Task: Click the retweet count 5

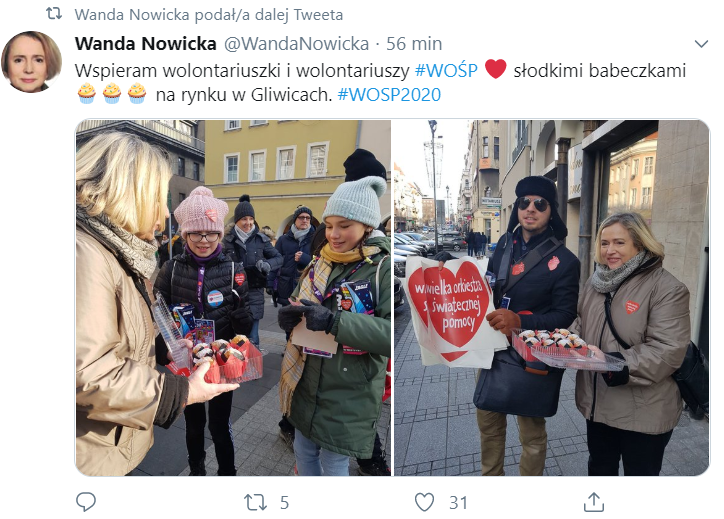Action: (x=284, y=503)
